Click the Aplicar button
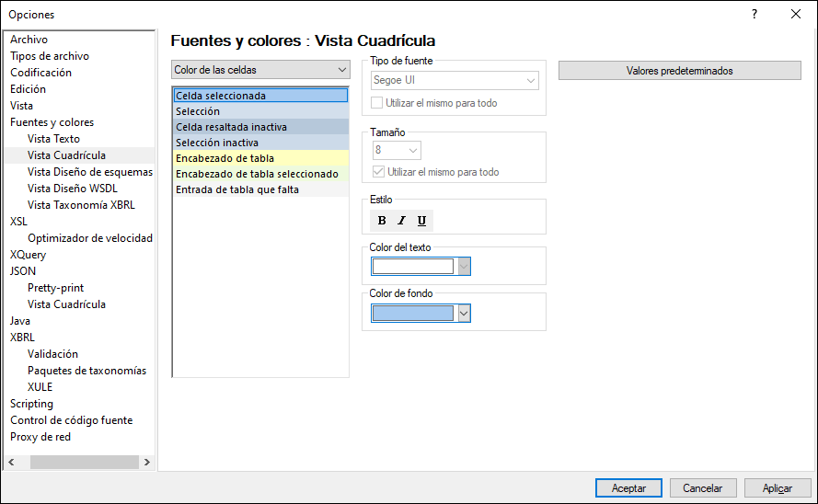The width and height of the screenshot is (818, 504). pos(778,488)
